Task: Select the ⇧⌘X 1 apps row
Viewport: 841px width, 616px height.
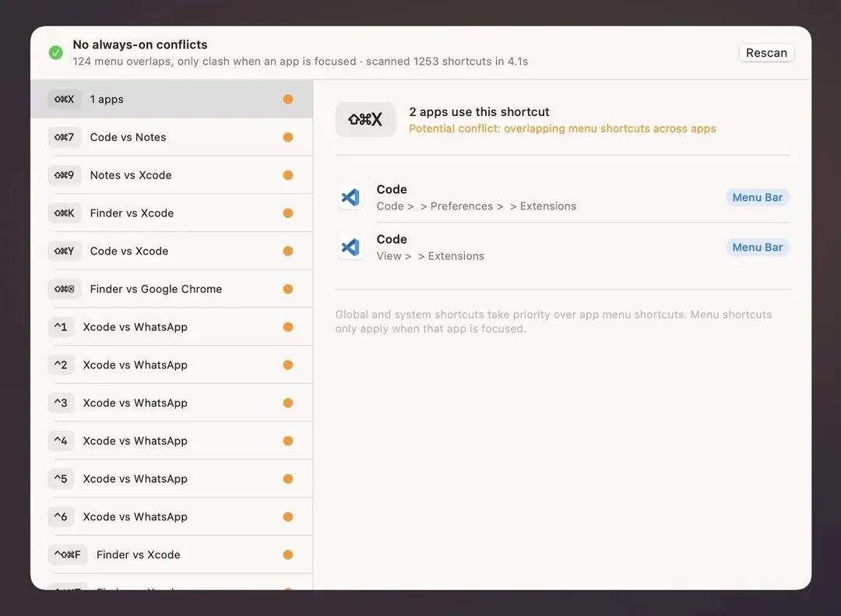Action: 171,99
